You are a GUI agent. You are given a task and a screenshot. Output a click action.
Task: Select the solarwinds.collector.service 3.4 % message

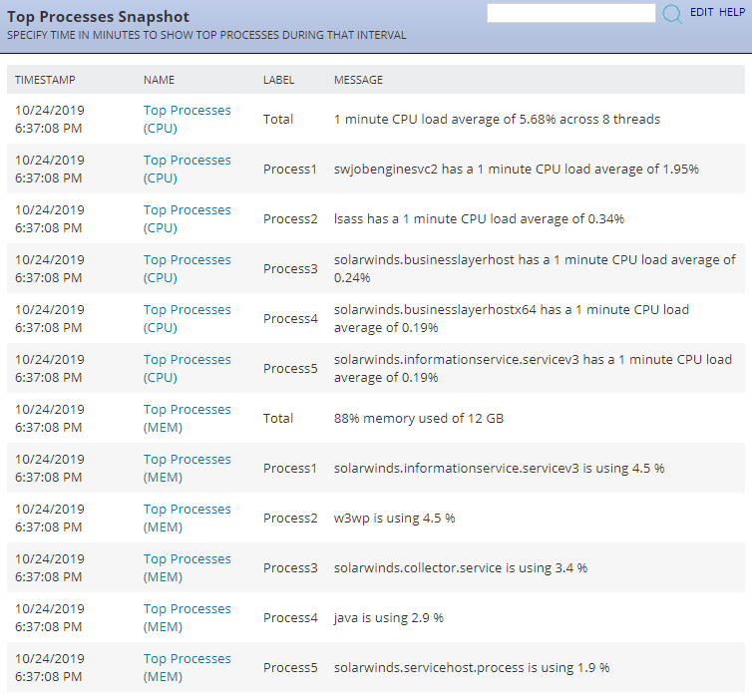(461, 567)
